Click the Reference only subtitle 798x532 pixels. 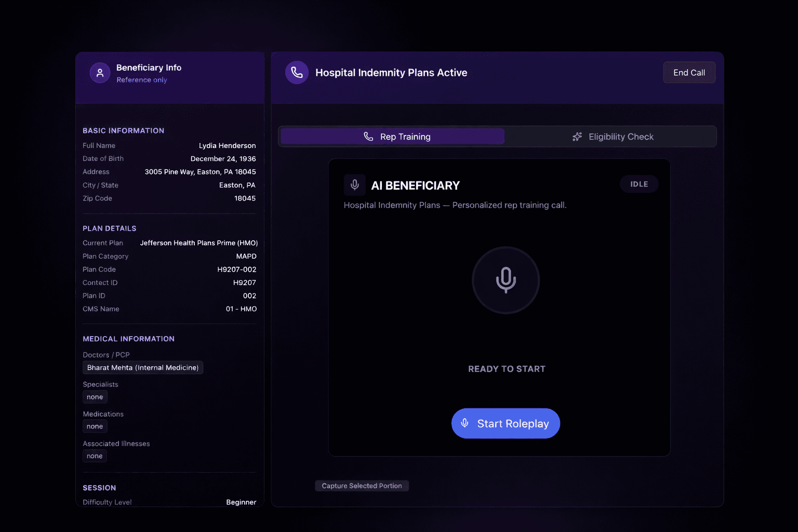tap(142, 80)
